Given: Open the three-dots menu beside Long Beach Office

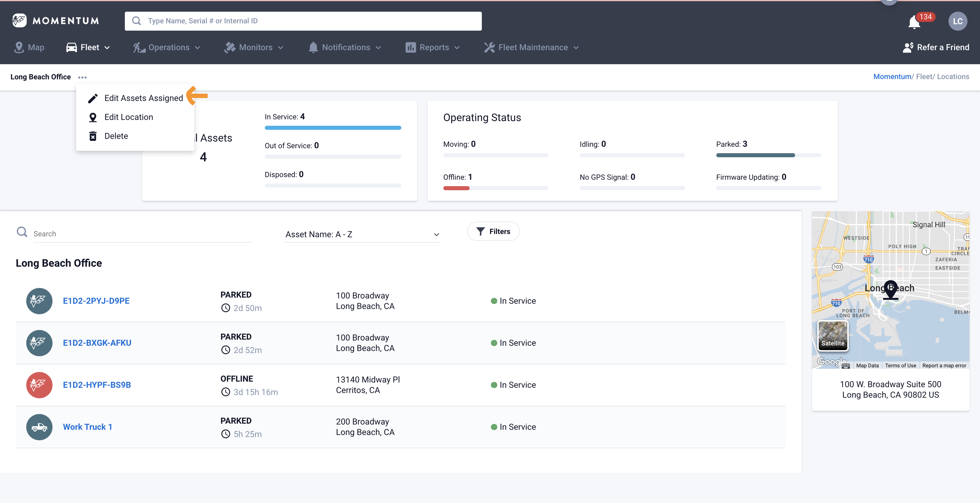Looking at the screenshot, I should [x=82, y=77].
